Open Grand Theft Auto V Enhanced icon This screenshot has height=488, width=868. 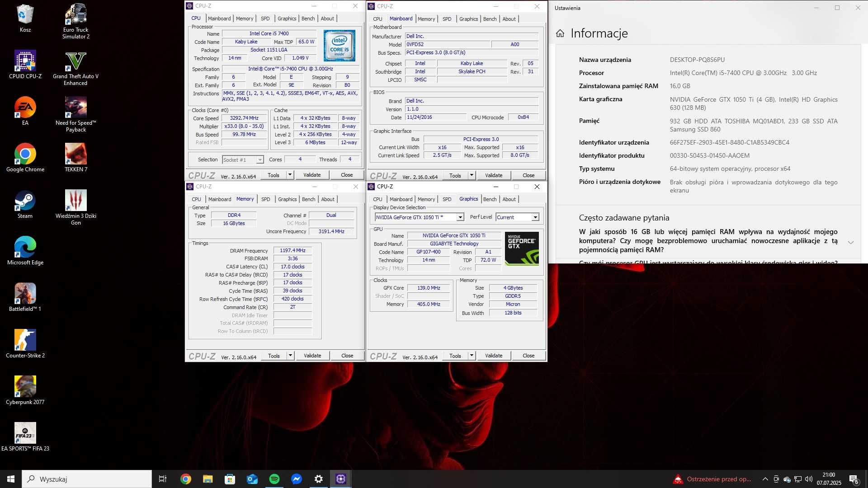(75, 68)
